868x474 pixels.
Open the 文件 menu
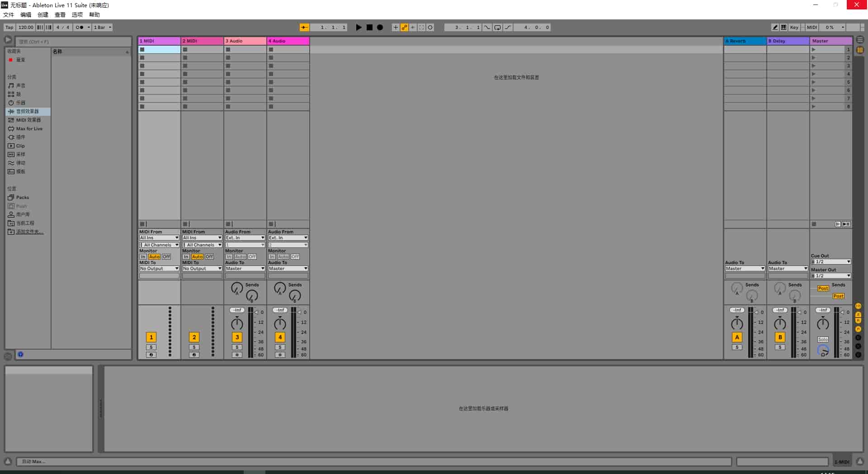[x=9, y=15]
